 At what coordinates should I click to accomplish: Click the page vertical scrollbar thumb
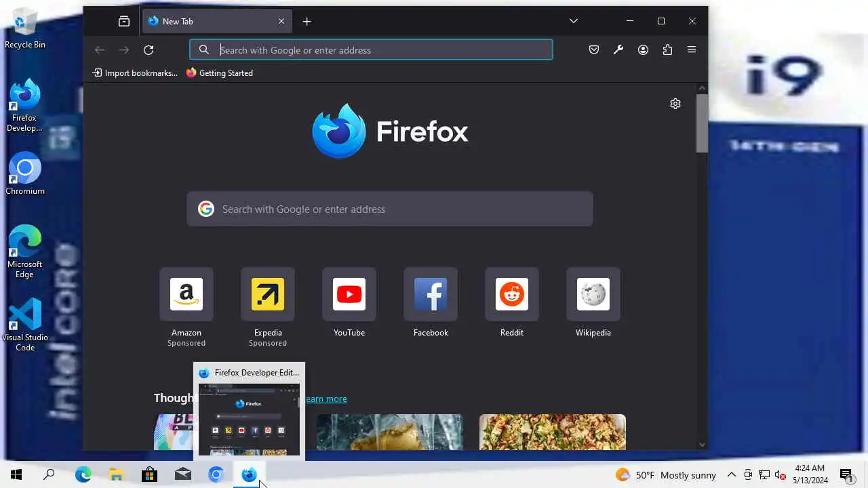click(x=703, y=123)
